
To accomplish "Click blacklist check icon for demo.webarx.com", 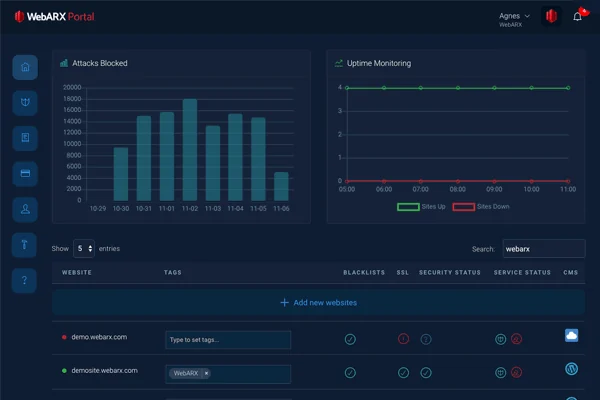I will point(350,339).
